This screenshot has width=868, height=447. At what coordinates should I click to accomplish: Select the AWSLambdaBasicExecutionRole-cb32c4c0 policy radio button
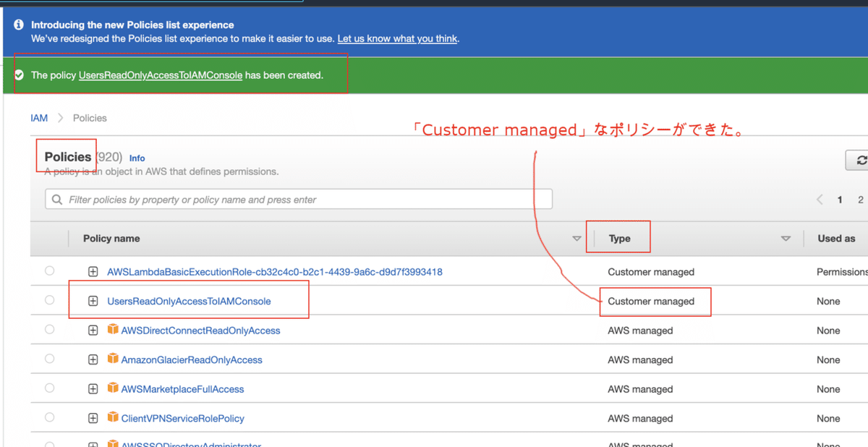click(x=49, y=271)
